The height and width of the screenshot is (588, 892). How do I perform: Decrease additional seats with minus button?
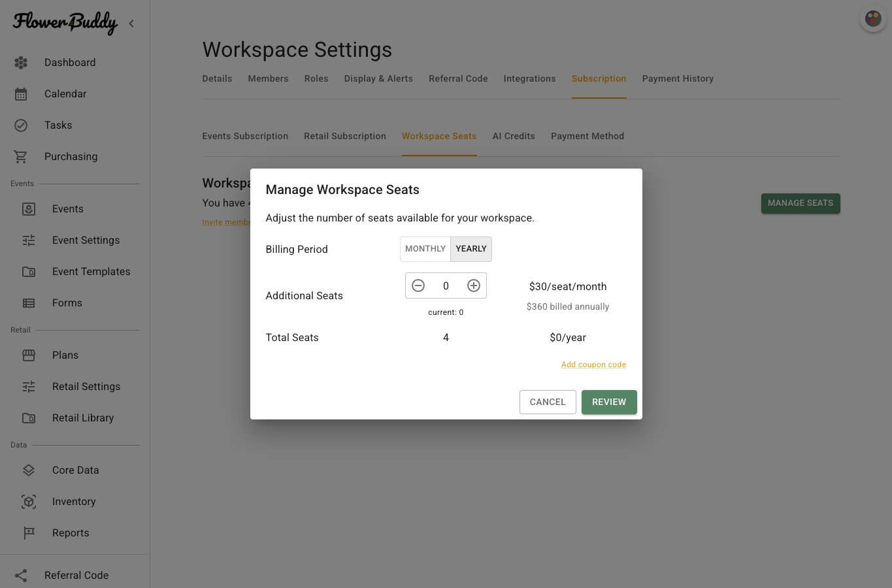[418, 286]
